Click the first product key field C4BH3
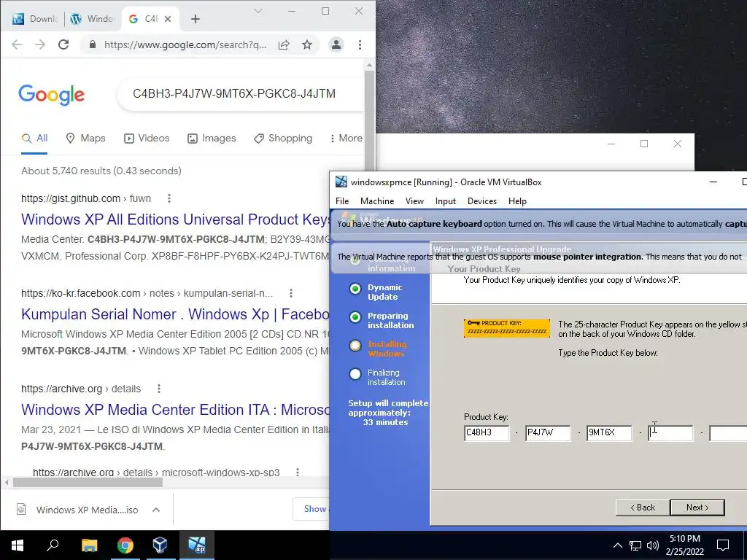 [x=487, y=433]
